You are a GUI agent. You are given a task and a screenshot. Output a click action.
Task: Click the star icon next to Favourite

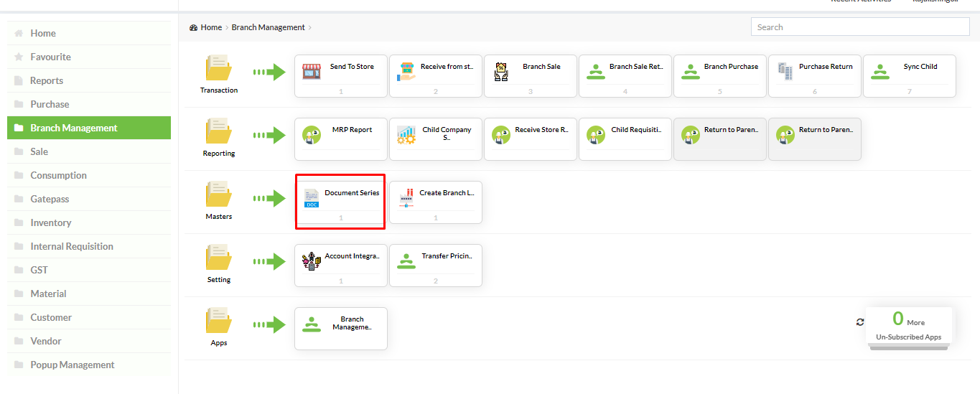19,57
